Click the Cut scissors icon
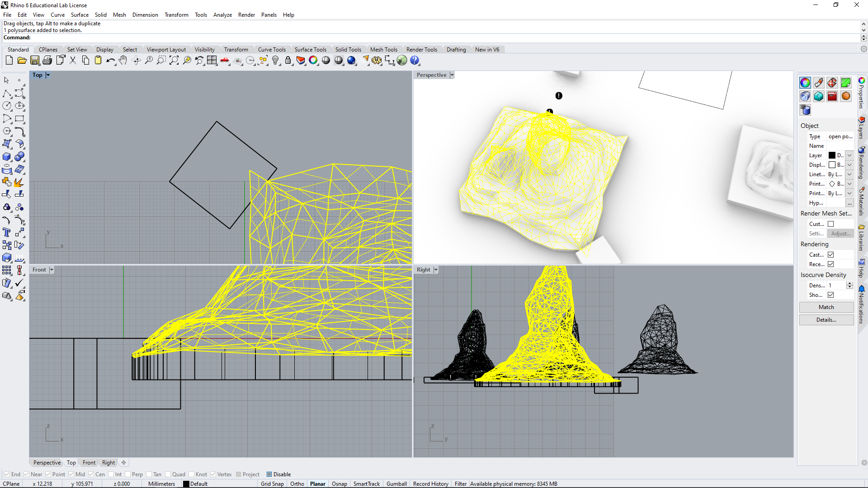The image size is (868, 488). (x=73, y=60)
